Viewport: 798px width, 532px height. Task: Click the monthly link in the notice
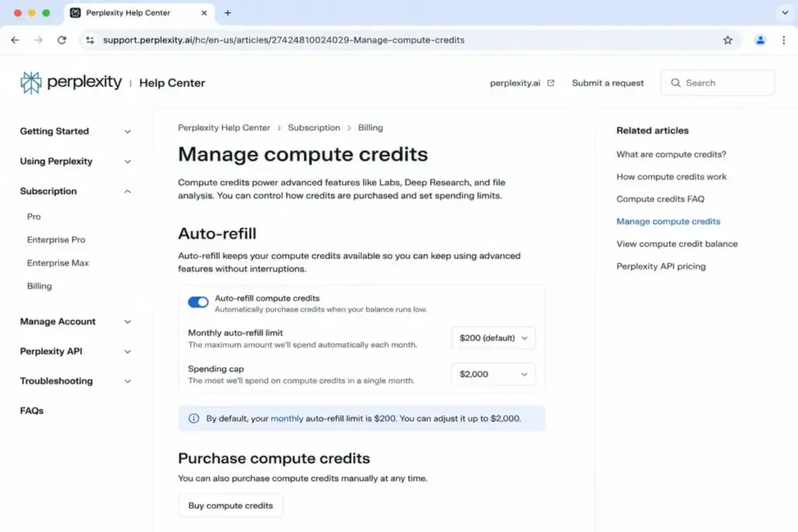click(287, 418)
